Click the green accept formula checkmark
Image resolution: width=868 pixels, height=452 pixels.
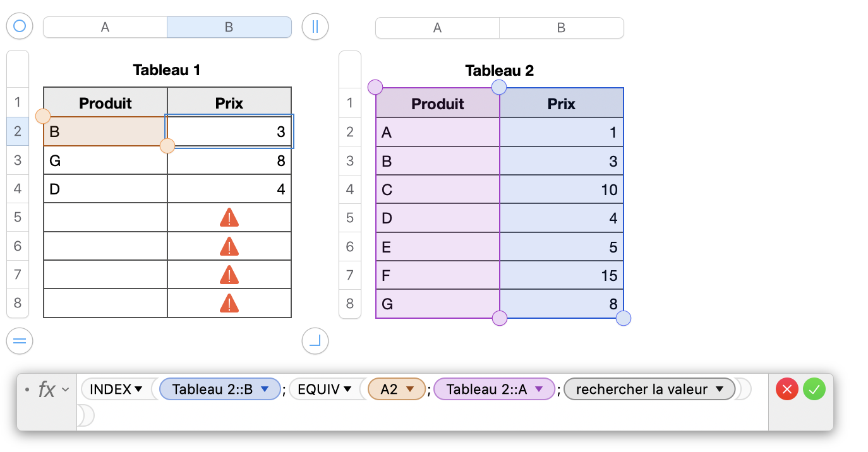point(814,390)
